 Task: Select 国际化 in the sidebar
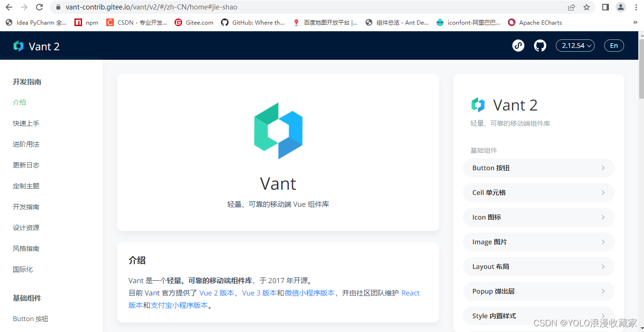pyautogui.click(x=23, y=269)
